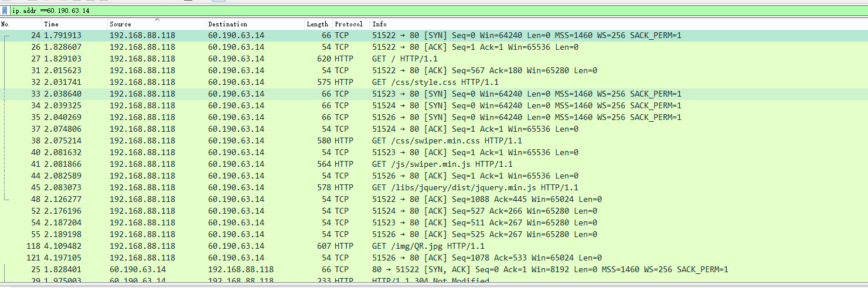
Task: Select the 'GET /css/swiper.min.css' packet
Action: click(434, 140)
